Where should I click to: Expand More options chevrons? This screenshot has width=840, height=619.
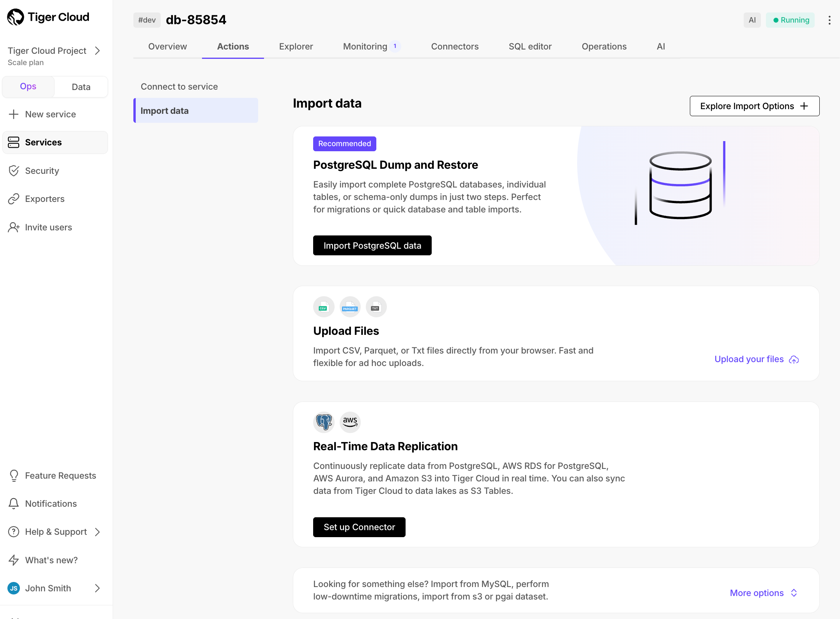point(794,593)
